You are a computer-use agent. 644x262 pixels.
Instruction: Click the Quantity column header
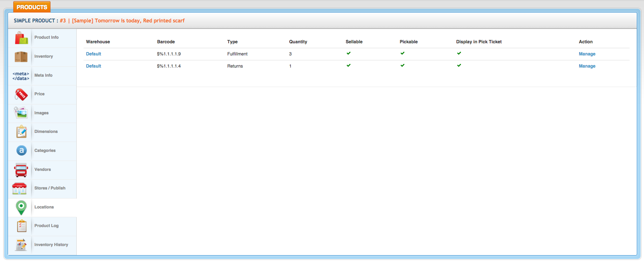[x=298, y=42]
